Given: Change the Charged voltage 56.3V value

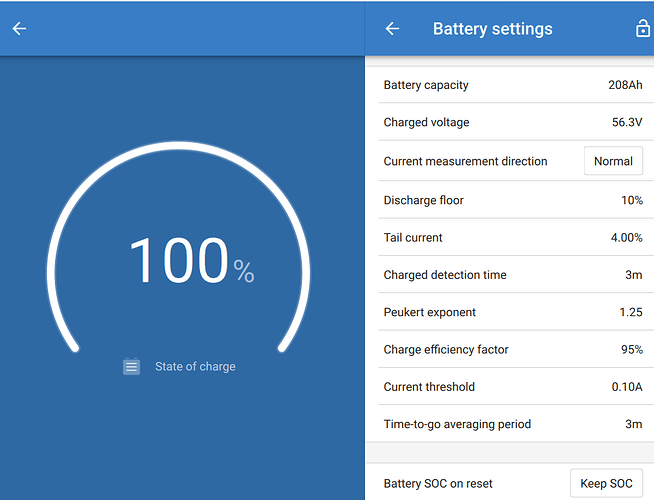Looking at the screenshot, I should coord(512,123).
